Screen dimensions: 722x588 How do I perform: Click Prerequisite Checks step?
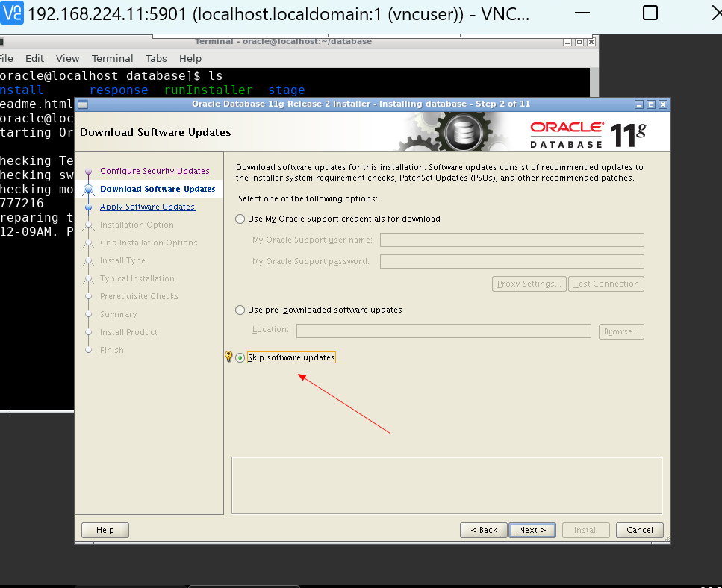pyautogui.click(x=139, y=297)
